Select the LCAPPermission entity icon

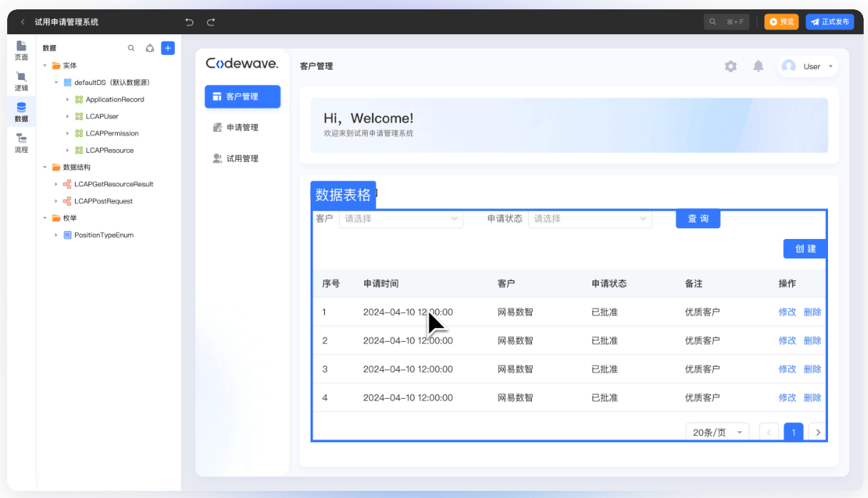point(79,133)
